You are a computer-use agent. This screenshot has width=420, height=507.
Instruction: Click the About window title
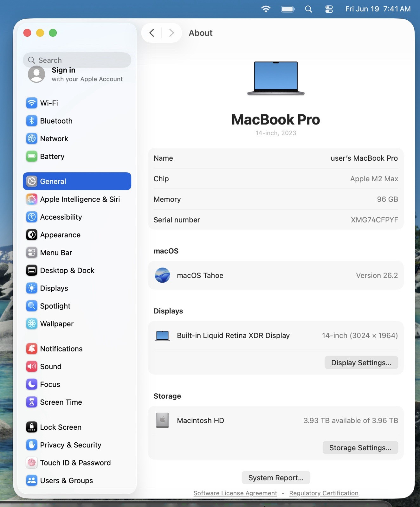pyautogui.click(x=201, y=33)
